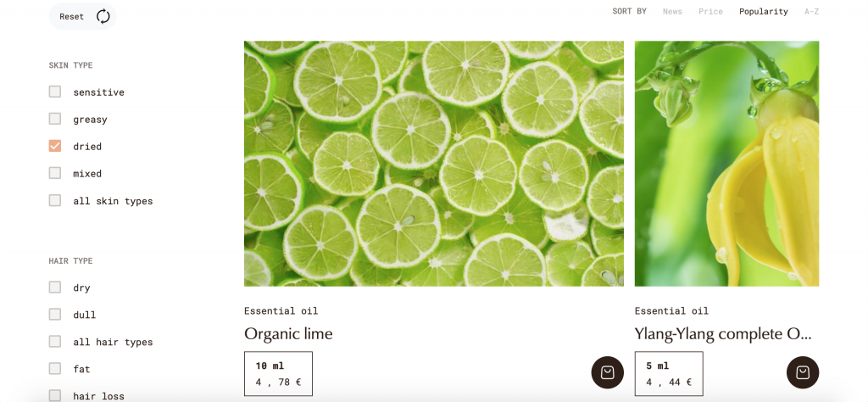The image size is (868, 402).
Task: Choose the 5 ml size option
Action: click(x=669, y=374)
